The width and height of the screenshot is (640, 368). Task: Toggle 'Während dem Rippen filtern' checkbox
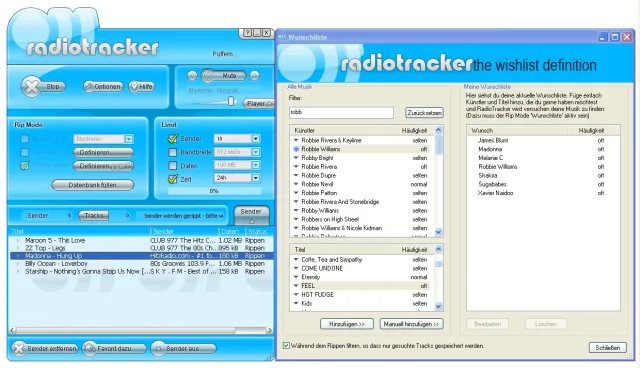(287, 346)
